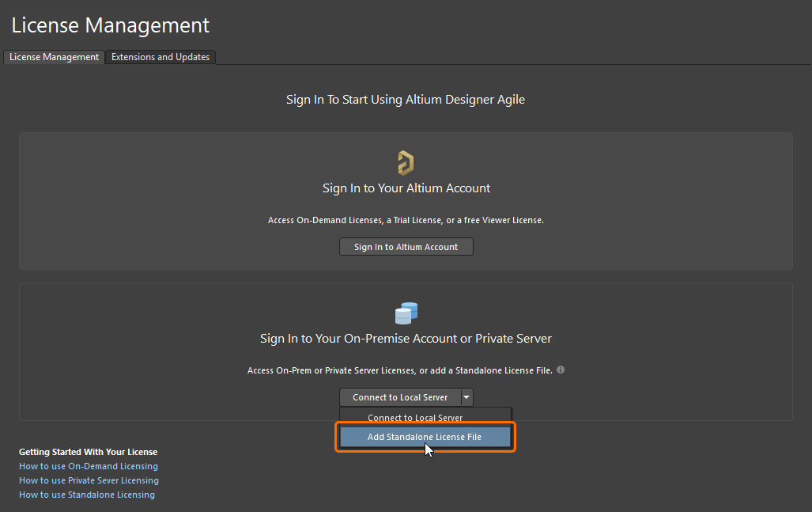Click the info icon beside Standalone License File text
812x512 pixels.
pyautogui.click(x=561, y=370)
